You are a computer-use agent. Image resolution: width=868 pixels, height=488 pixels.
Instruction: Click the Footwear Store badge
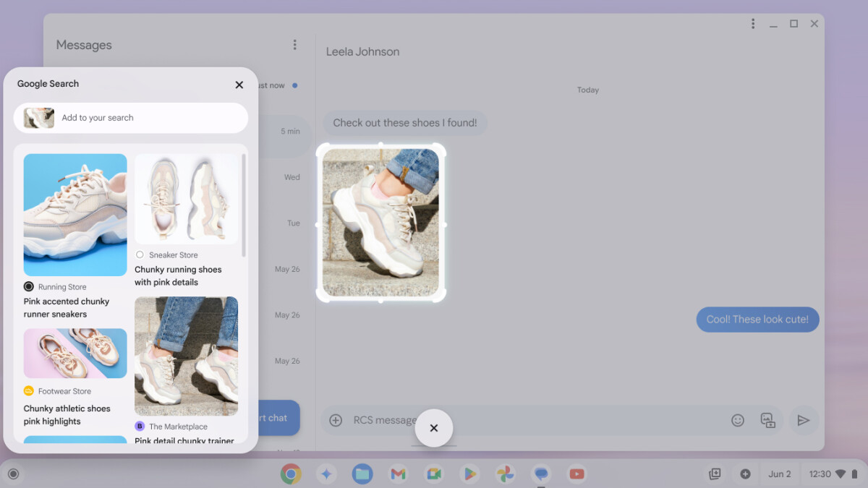28,390
